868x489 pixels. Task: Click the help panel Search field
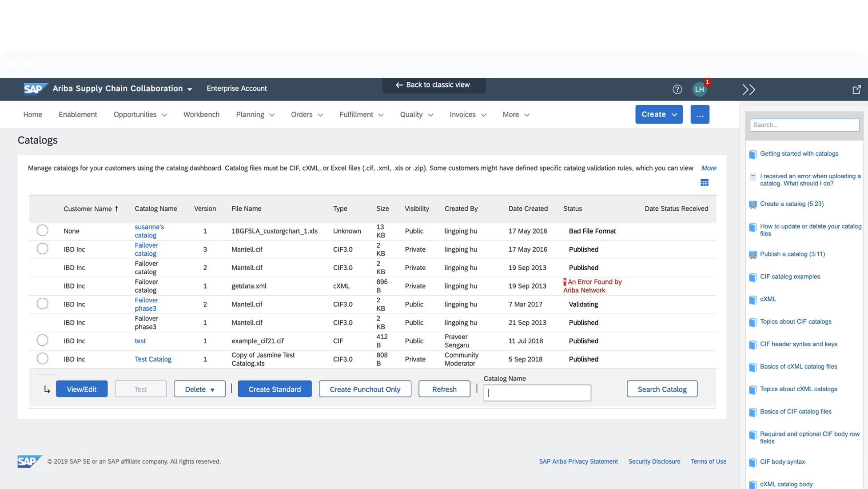804,125
